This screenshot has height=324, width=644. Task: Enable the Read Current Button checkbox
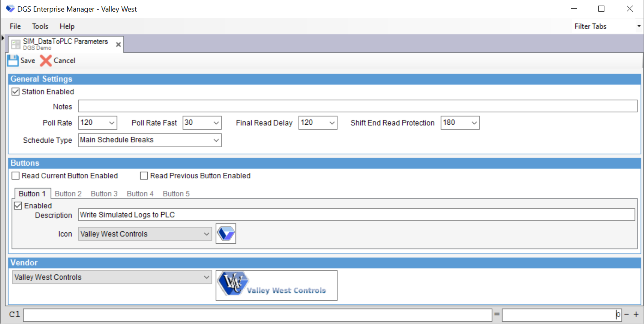click(x=16, y=176)
